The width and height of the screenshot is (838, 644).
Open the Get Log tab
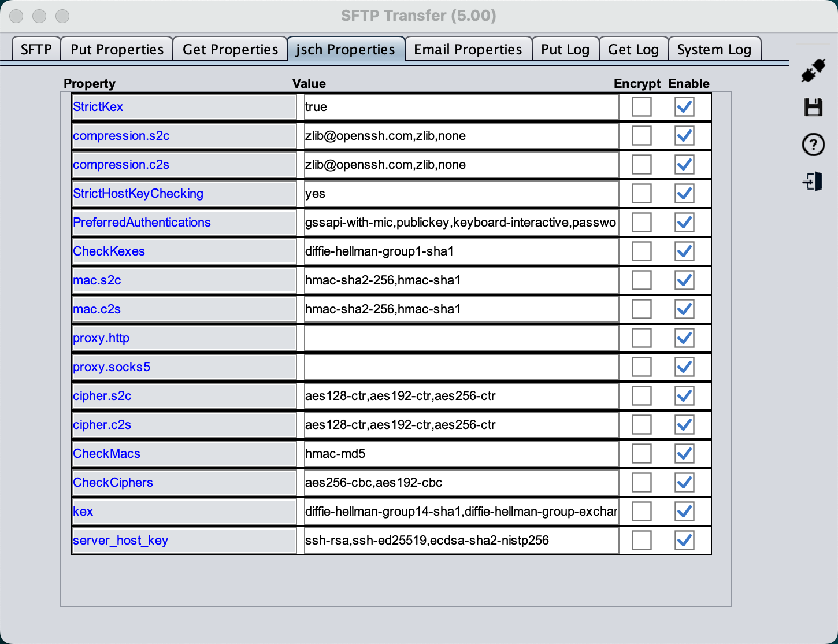coord(633,50)
